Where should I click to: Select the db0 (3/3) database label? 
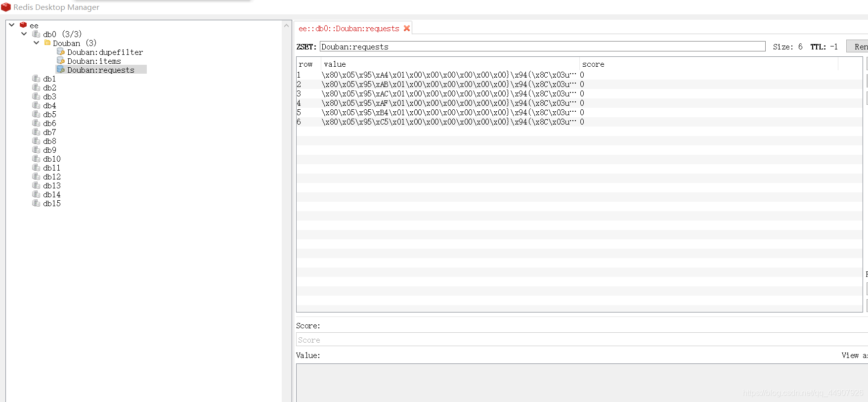62,34
